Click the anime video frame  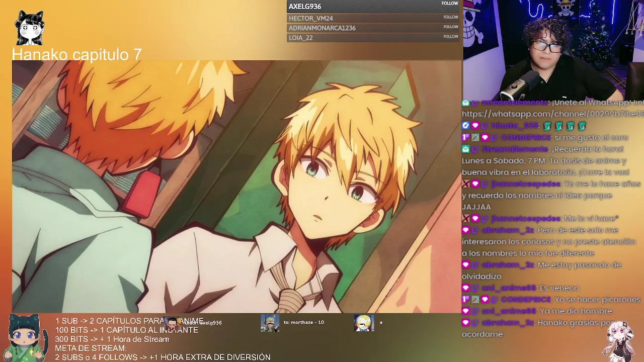click(x=236, y=187)
